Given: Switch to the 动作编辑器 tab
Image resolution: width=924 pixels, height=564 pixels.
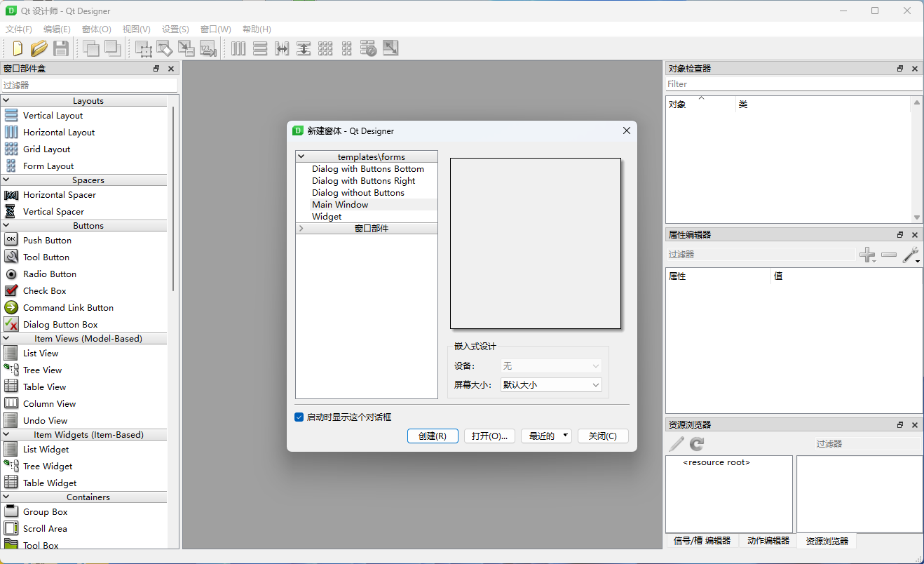Looking at the screenshot, I should coord(768,541).
